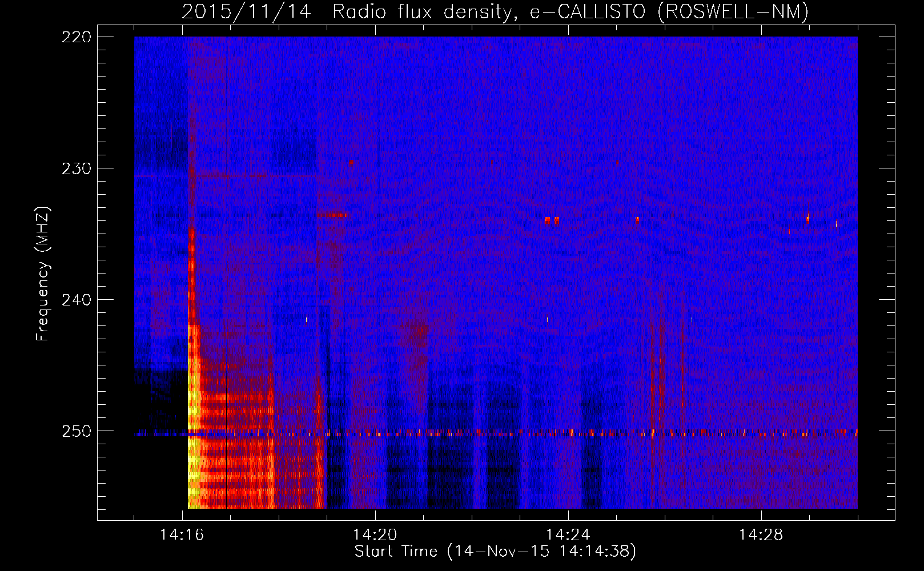Click the 14:28 time tick label
This screenshot has height=571, width=924.
(x=761, y=534)
